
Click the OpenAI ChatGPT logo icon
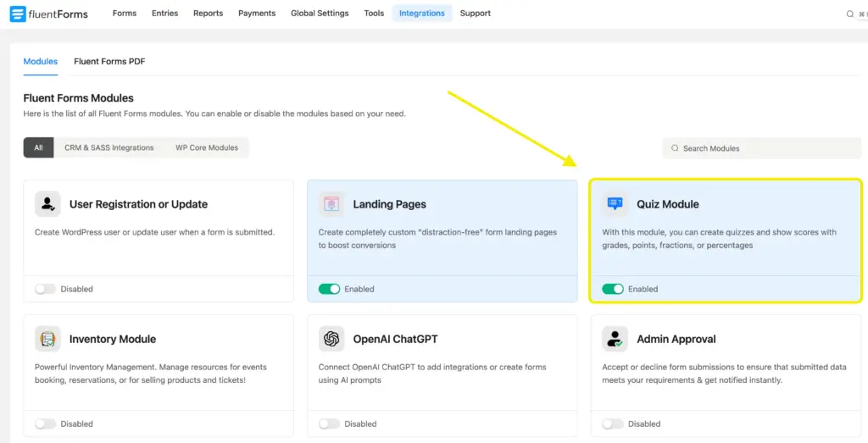[x=331, y=339]
